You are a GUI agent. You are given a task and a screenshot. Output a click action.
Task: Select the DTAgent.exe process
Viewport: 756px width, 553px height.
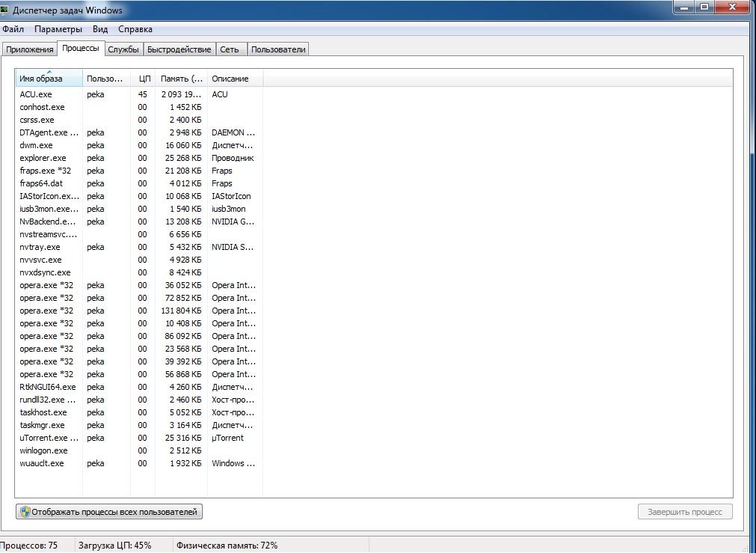[x=139, y=132]
